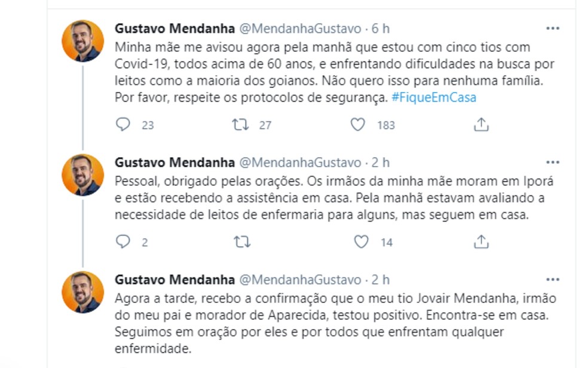Like the tweet with 14 likes
The image size is (588, 368).
[360, 241]
